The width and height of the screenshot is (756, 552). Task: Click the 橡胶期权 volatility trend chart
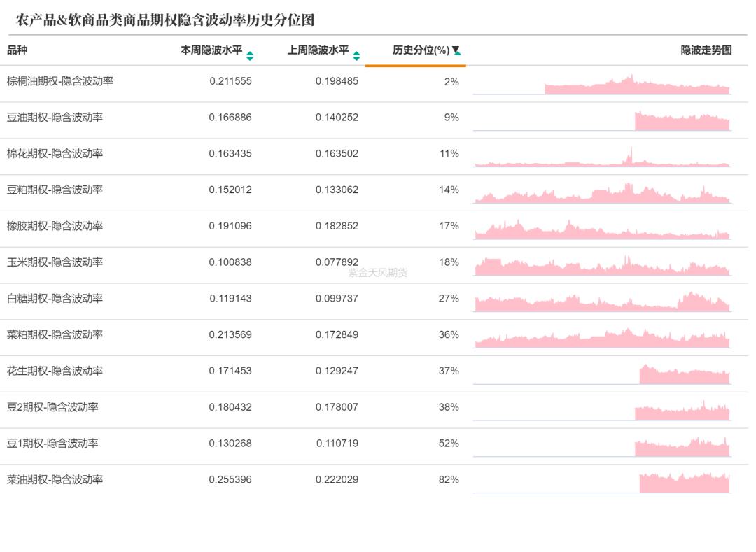602,230
